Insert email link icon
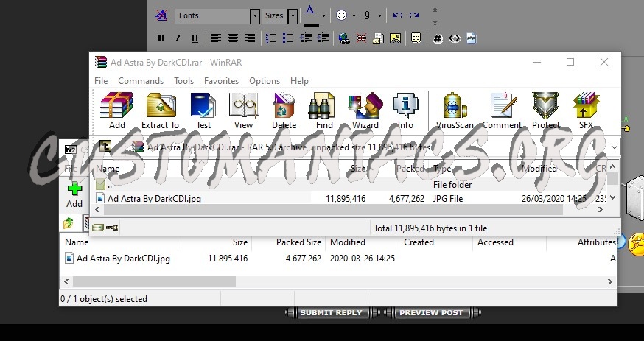Screen dimensions: 644x341 (378, 38)
